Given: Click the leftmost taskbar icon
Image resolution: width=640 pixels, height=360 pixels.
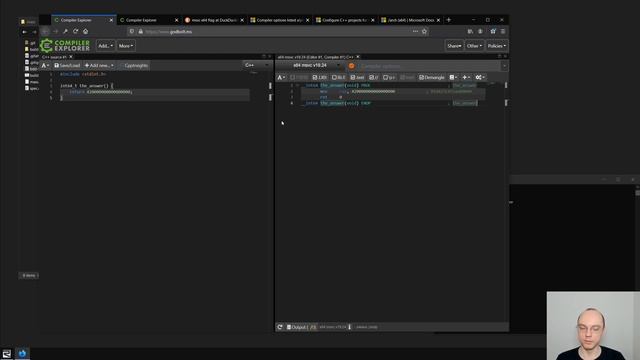Looking at the screenshot, I should coord(7,353).
